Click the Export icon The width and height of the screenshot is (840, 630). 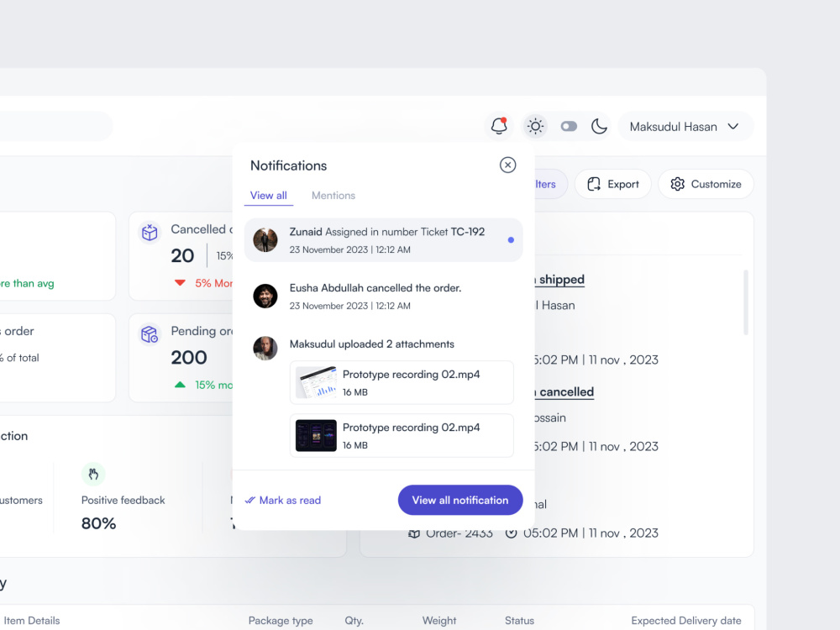pos(594,184)
